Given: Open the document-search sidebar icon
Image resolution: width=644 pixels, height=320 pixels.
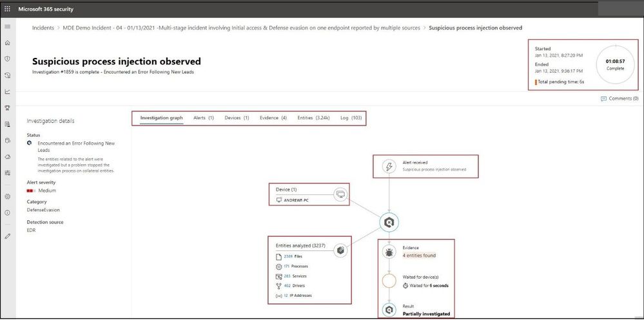Looking at the screenshot, I should point(7,124).
